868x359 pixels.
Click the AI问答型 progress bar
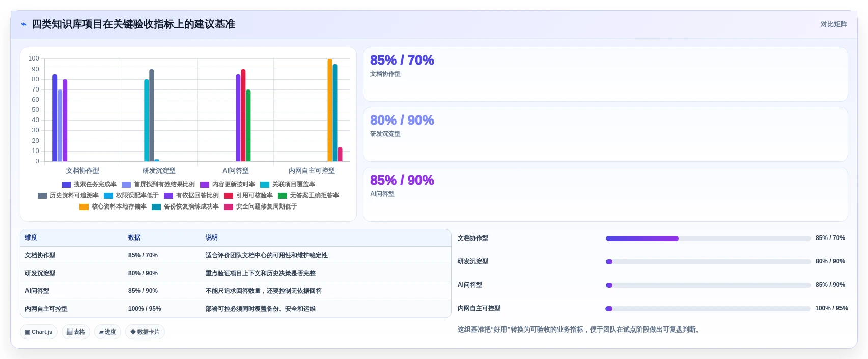(x=708, y=285)
